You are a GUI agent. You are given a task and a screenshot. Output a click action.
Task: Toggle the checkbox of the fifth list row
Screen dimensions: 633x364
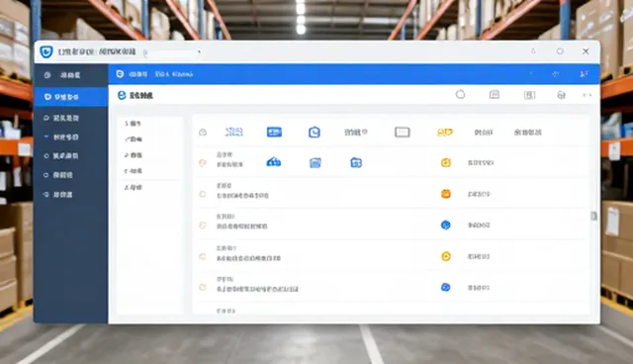203,287
